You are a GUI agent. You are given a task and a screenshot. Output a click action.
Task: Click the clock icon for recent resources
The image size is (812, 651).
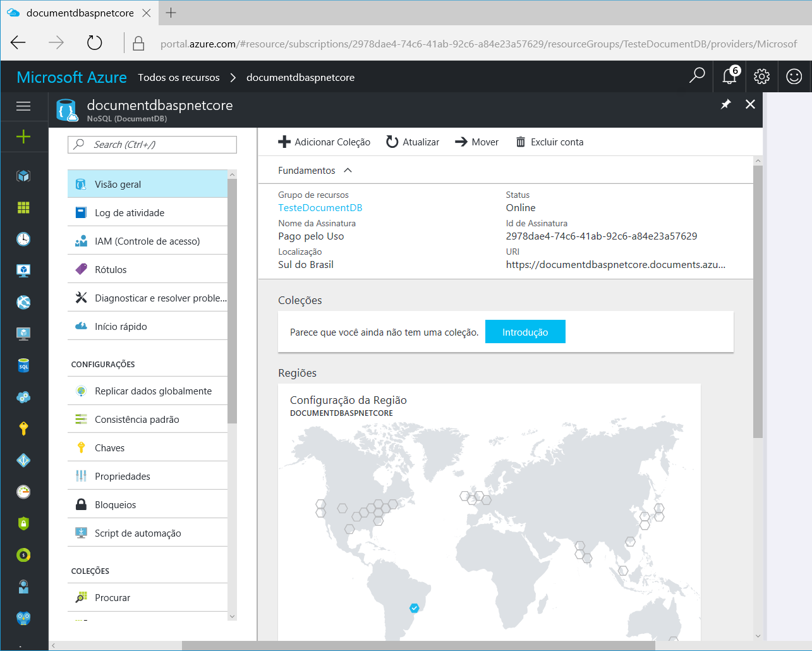pyautogui.click(x=24, y=239)
